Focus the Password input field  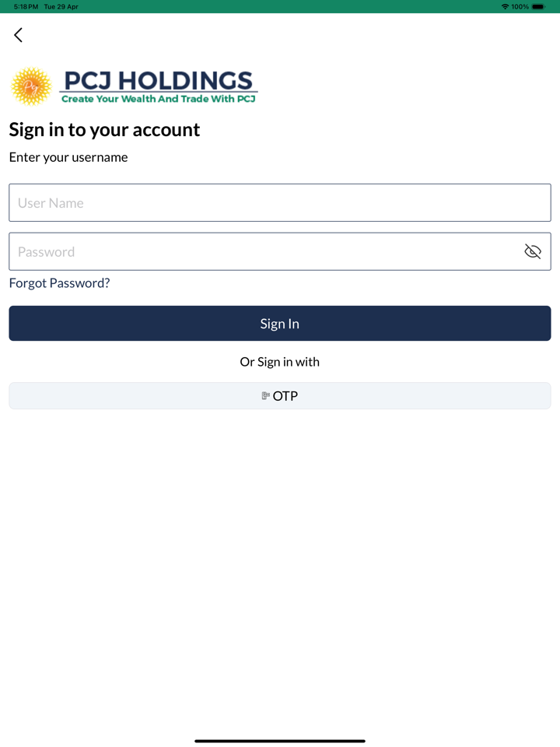pos(257,251)
